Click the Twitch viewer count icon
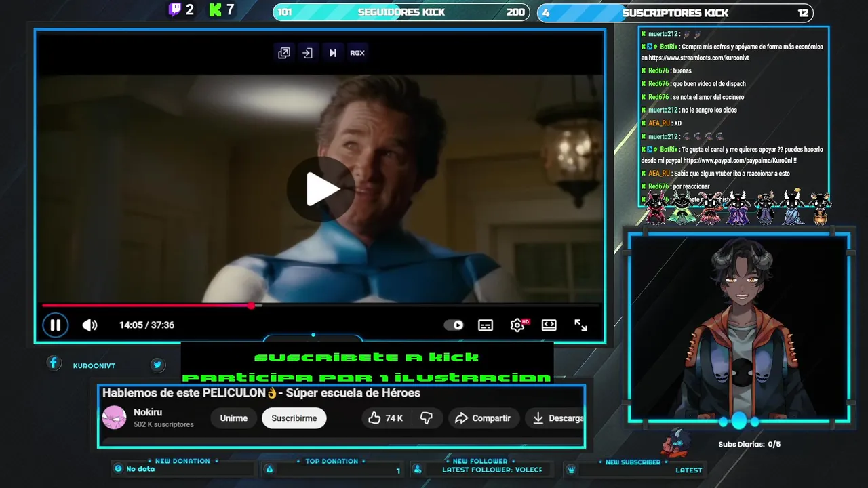The width and height of the screenshot is (868, 488). click(x=175, y=9)
